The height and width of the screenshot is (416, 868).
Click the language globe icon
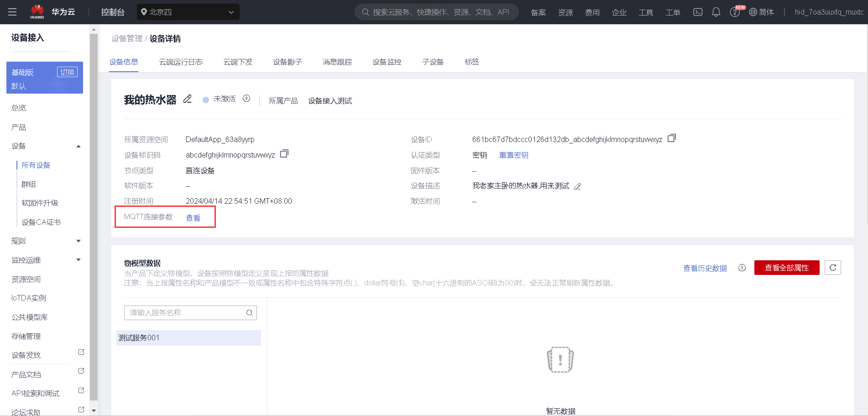click(x=753, y=12)
